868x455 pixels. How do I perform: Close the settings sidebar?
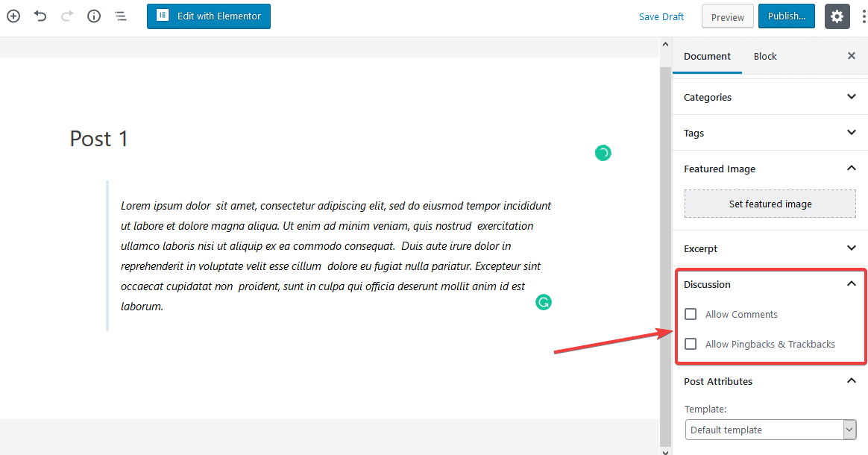point(852,55)
